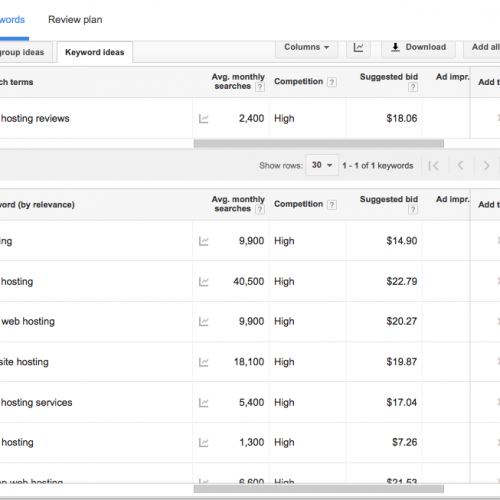The height and width of the screenshot is (500, 500).
Task: Go to first page of keywords
Action: 434,166
